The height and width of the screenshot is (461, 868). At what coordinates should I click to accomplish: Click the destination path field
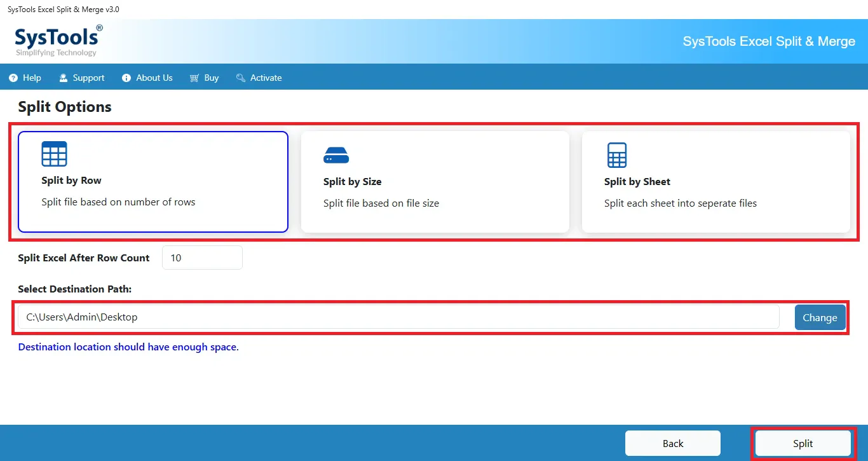(398, 317)
